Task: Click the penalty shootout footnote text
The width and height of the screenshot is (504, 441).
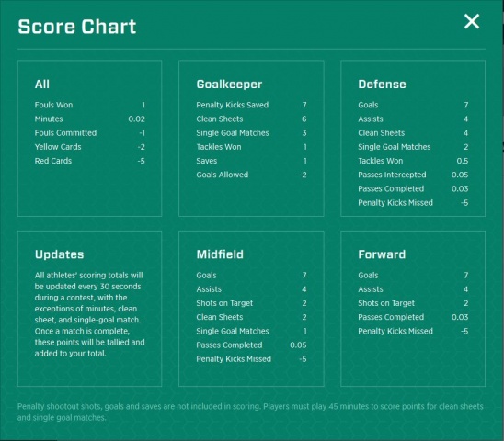Action: [x=250, y=413]
